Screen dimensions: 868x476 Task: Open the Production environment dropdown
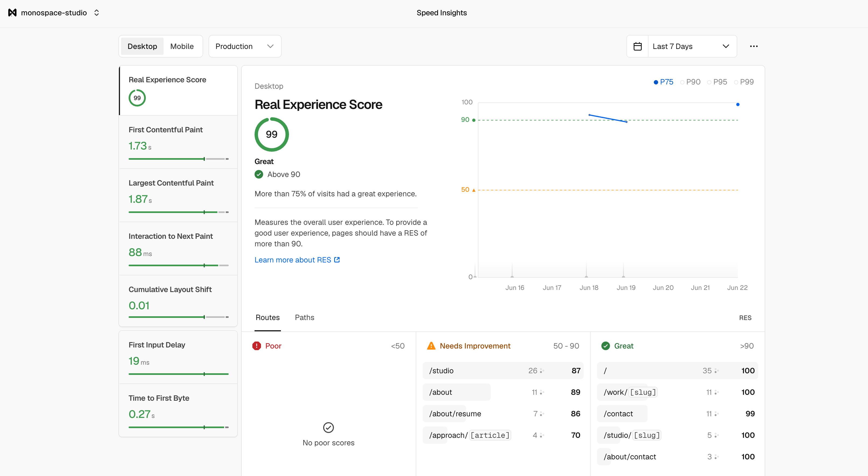click(245, 46)
